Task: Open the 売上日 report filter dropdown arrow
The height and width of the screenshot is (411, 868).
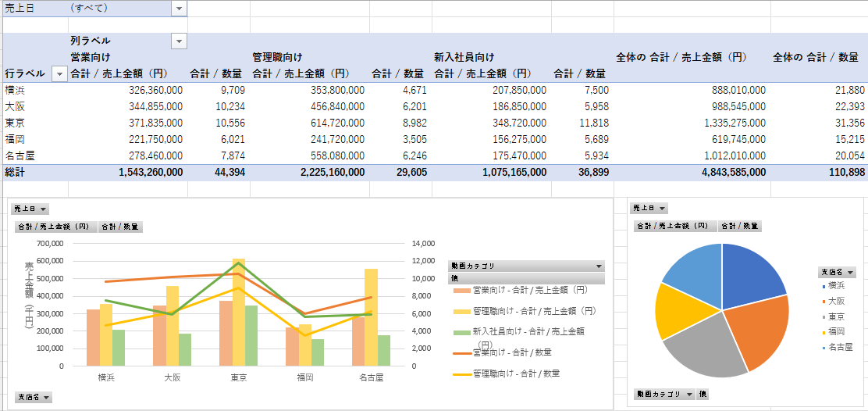Action: point(180,8)
